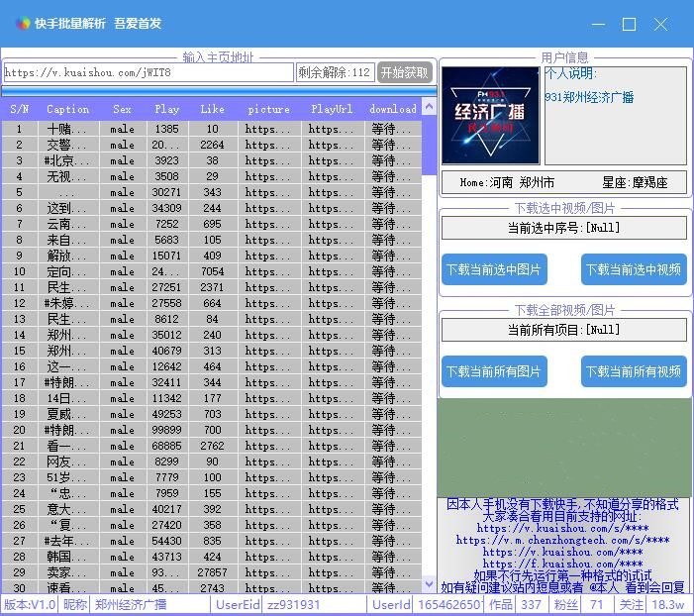Viewport: 694px width, 616px height.
Task: Click the Like column header
Action: click(x=212, y=109)
